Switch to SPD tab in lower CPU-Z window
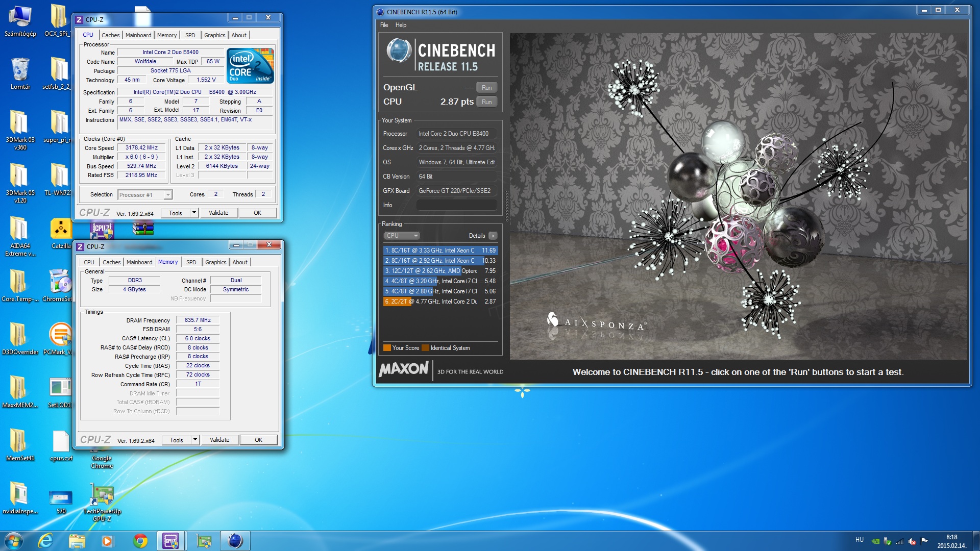 pos(191,262)
